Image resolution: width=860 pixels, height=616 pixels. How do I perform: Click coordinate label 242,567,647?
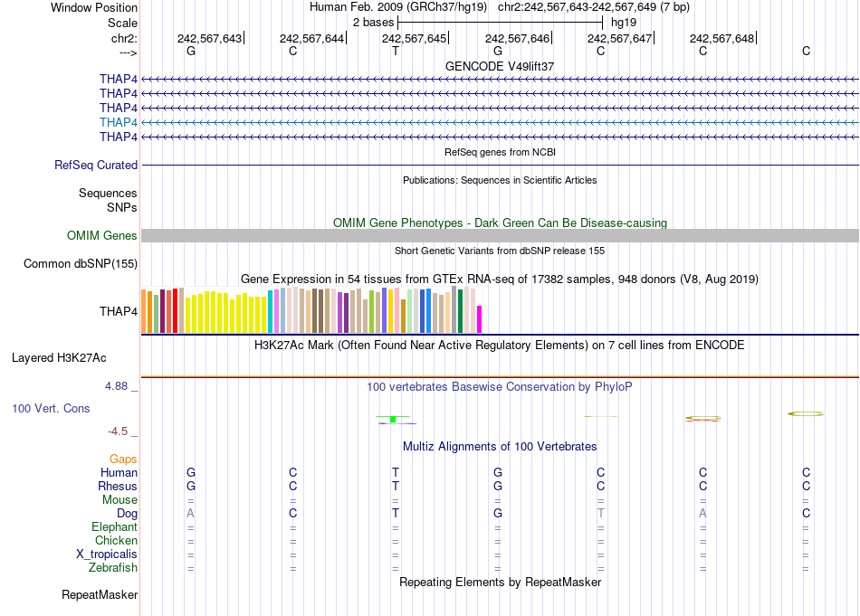(x=620, y=38)
